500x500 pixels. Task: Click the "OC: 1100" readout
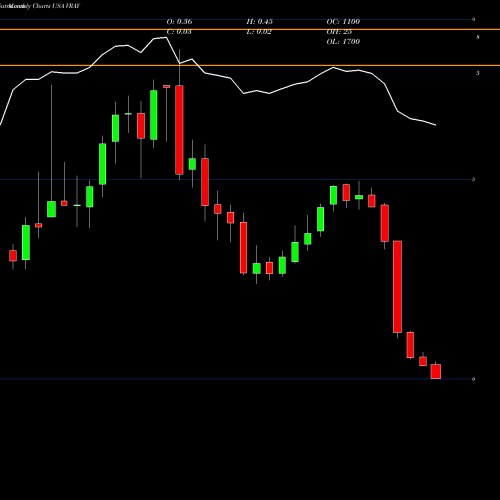coord(343,22)
